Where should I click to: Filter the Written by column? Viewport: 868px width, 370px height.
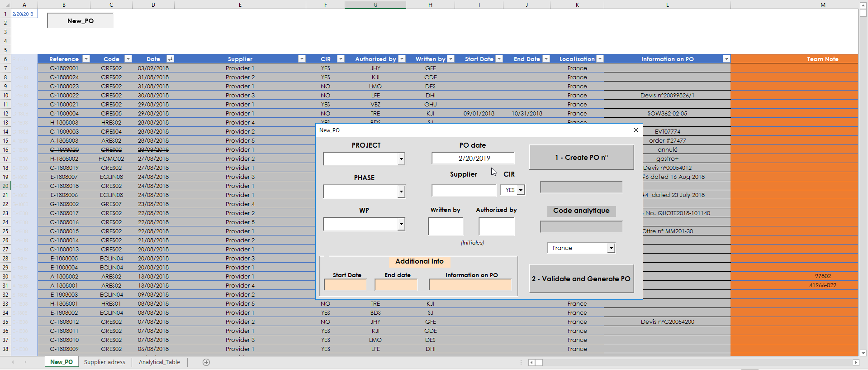(451, 59)
